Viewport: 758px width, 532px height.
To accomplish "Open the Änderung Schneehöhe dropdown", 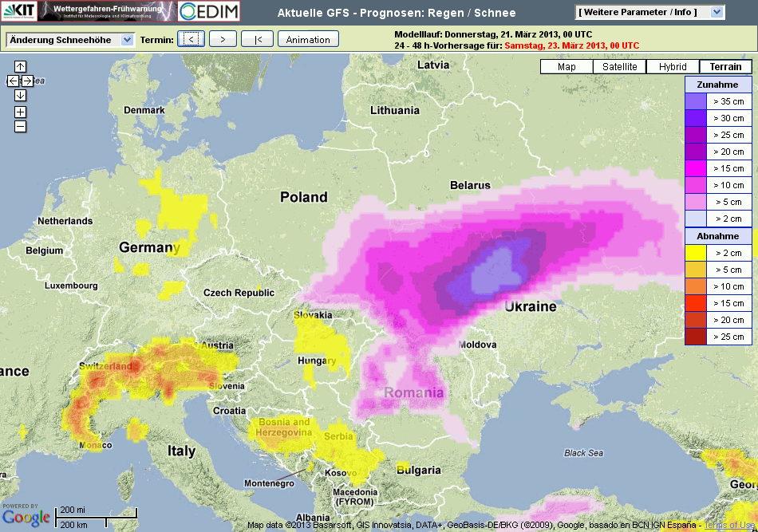I will pyautogui.click(x=70, y=40).
